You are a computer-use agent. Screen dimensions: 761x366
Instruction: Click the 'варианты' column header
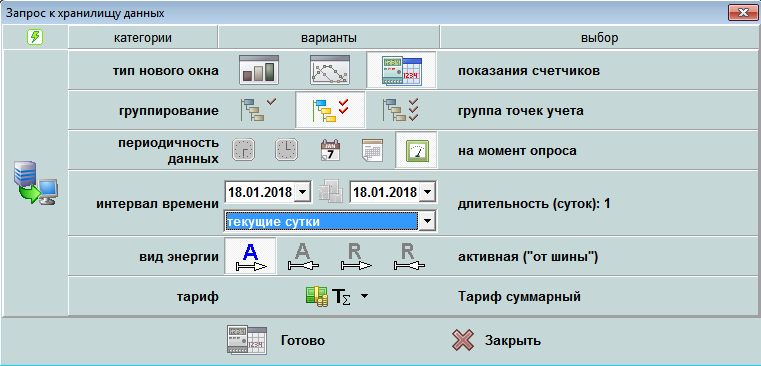click(x=329, y=38)
